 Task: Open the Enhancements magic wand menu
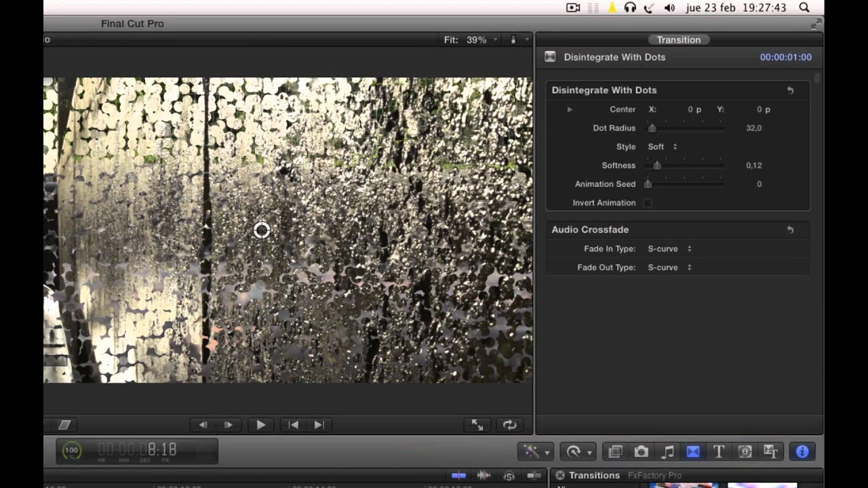coord(536,451)
